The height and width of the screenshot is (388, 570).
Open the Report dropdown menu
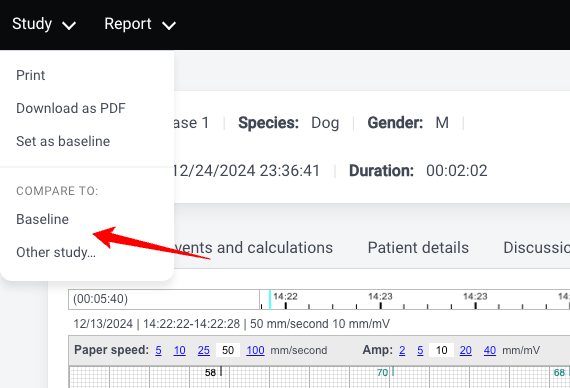tap(140, 24)
